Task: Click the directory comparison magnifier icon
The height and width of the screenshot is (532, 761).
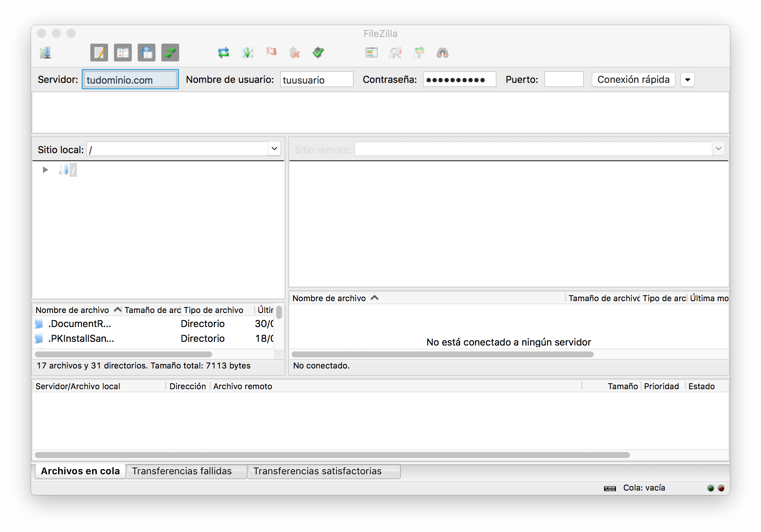Action: 395,53
